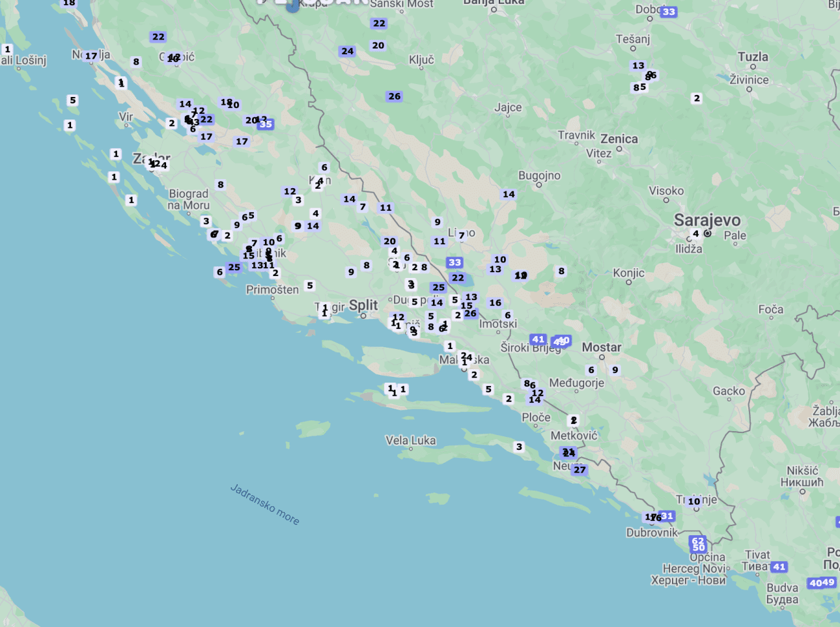The image size is (840, 627).
Task: Click the 14 marker below Bugojno
Action: coord(509,194)
